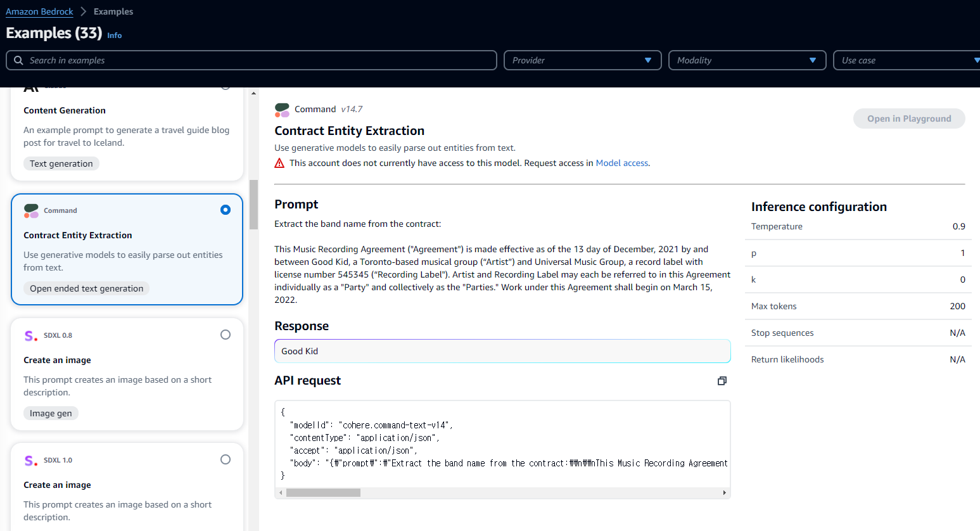
Task: Click the Examples breadcrumb text
Action: coord(113,11)
